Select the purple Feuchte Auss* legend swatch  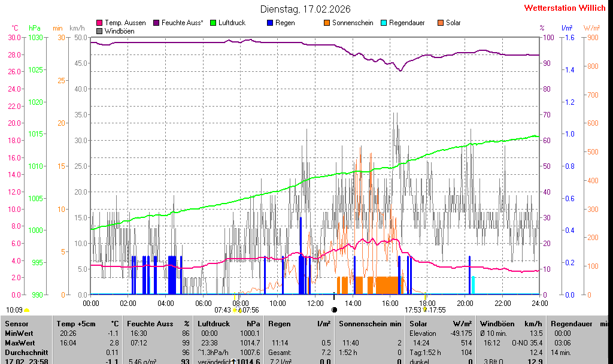(x=157, y=23)
